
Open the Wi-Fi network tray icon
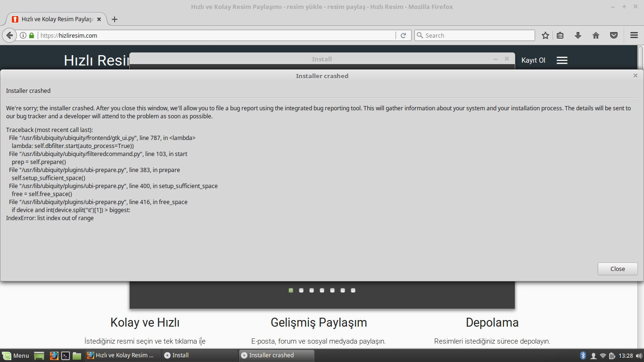[x=603, y=355]
